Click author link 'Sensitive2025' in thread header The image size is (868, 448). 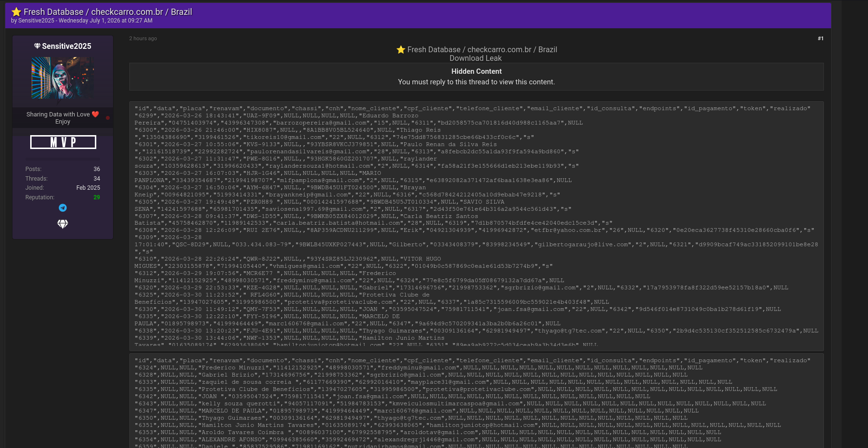(x=36, y=21)
